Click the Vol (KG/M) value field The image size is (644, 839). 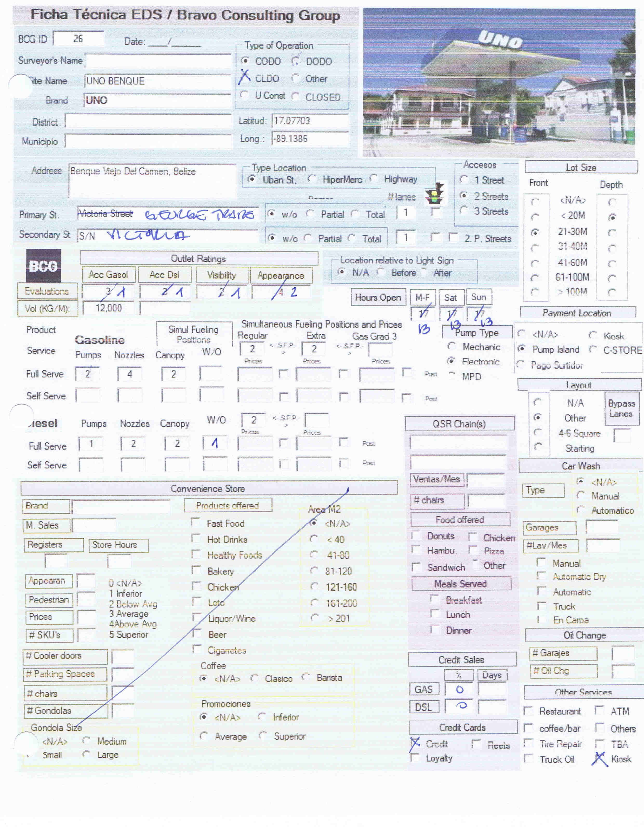click(x=109, y=308)
